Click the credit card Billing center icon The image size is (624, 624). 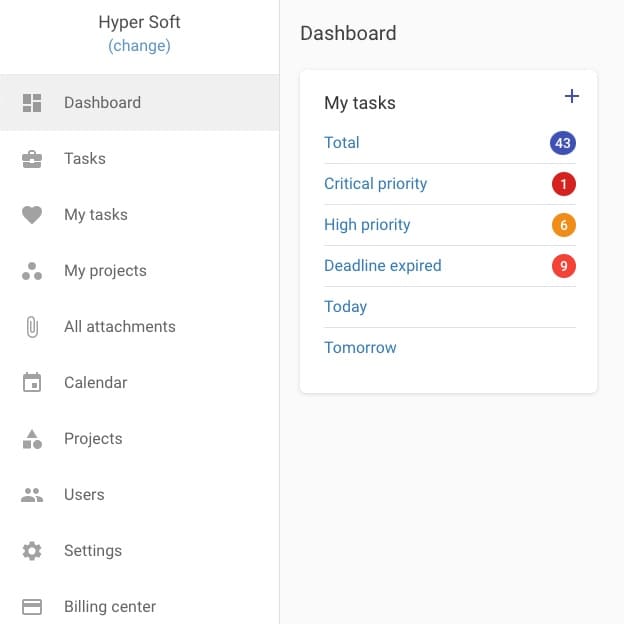pos(32,607)
